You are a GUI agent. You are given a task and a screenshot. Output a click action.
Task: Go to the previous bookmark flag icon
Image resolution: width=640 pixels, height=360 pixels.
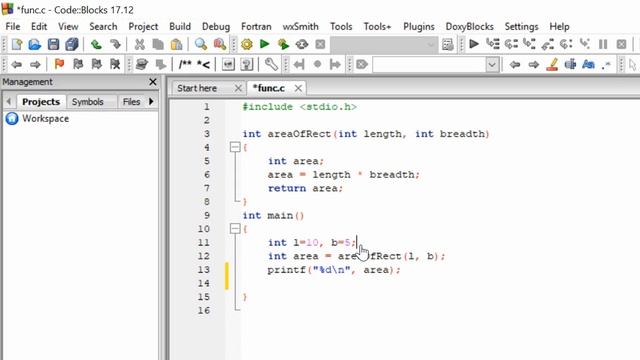[x=78, y=64]
